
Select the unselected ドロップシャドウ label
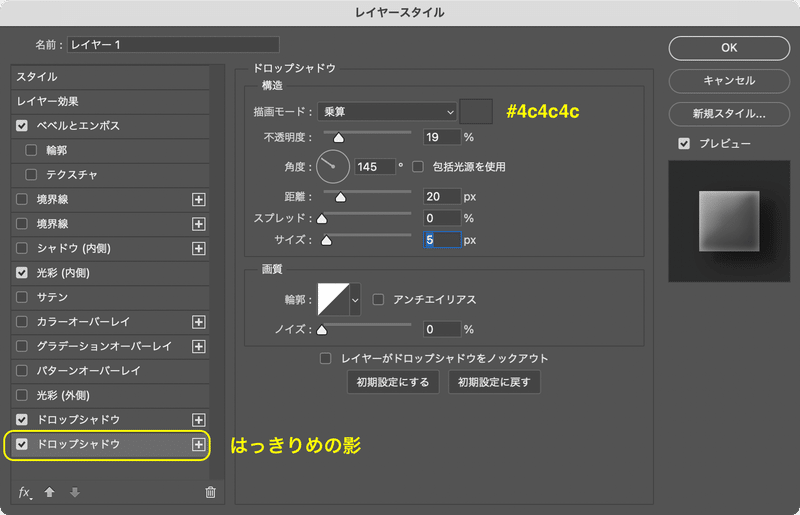78,420
